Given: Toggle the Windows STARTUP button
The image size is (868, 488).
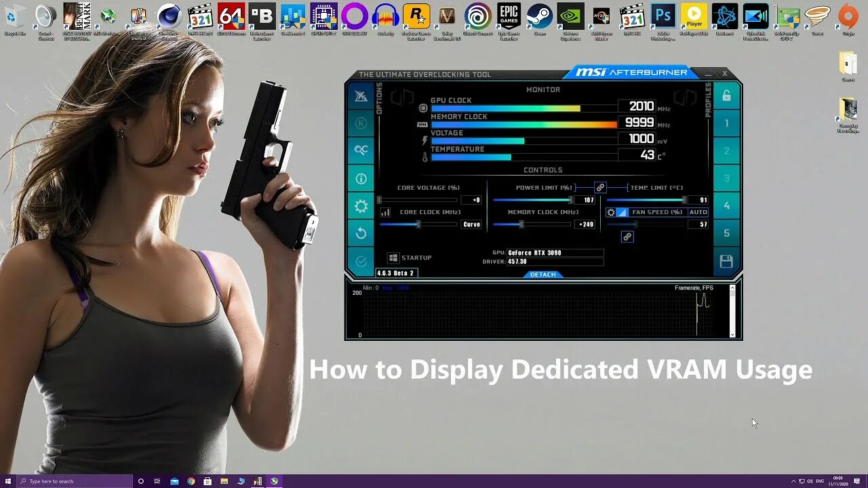Looking at the screenshot, I should pyautogui.click(x=410, y=258).
